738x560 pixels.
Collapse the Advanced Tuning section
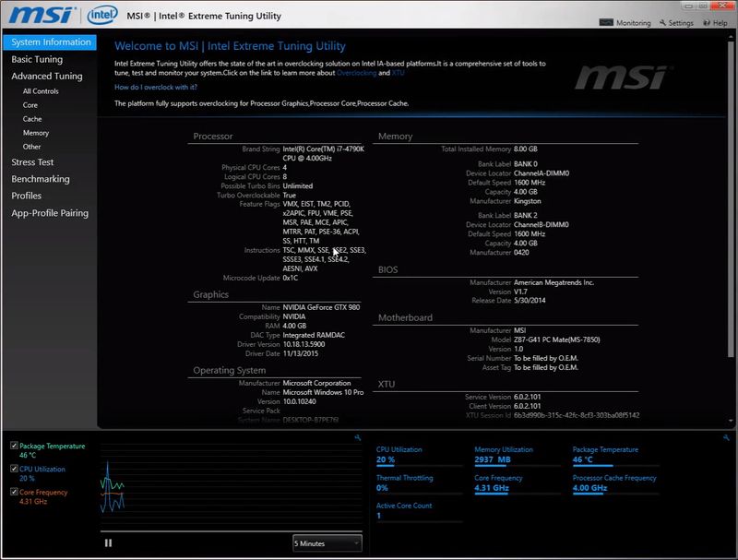[45, 76]
